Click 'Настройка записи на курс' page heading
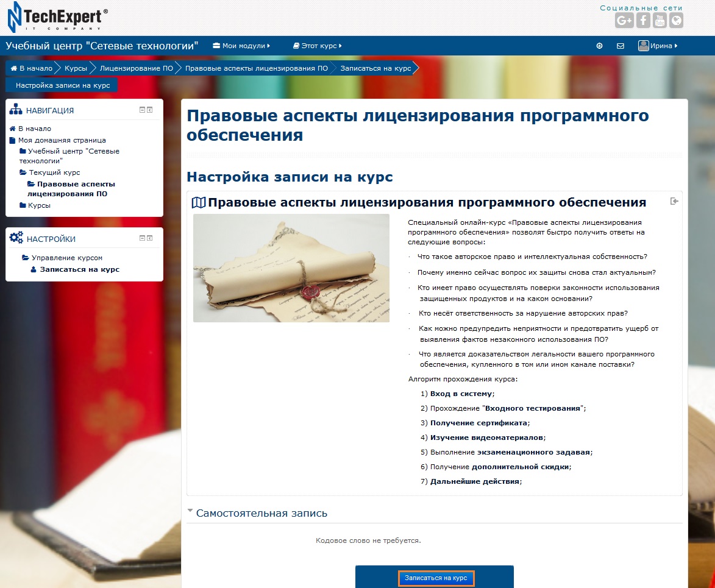Screen dimensions: 715x588 tap(290, 177)
